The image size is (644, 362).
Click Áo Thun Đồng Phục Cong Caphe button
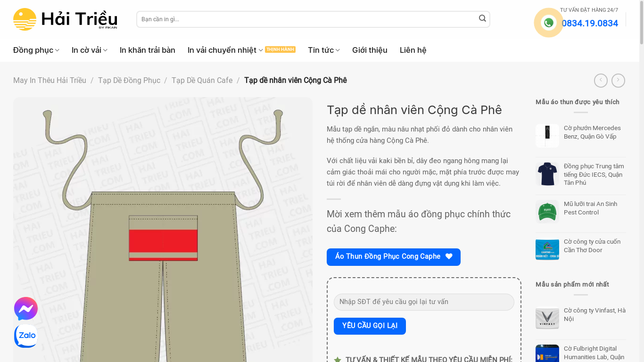(394, 257)
